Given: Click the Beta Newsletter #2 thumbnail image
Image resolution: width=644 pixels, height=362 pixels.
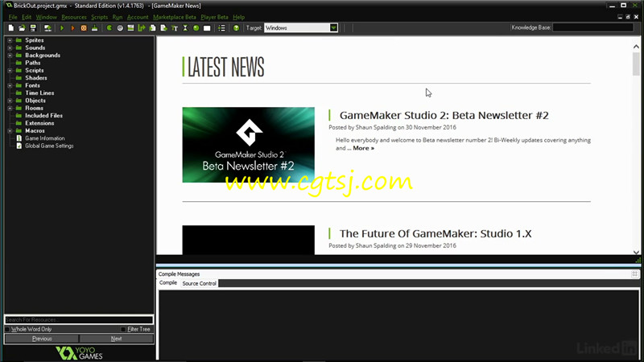Looking at the screenshot, I should [249, 145].
